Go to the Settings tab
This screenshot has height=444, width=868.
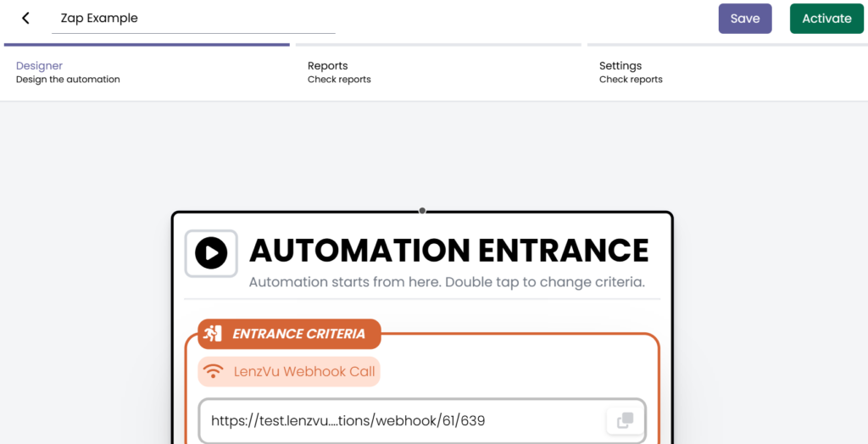tap(620, 66)
